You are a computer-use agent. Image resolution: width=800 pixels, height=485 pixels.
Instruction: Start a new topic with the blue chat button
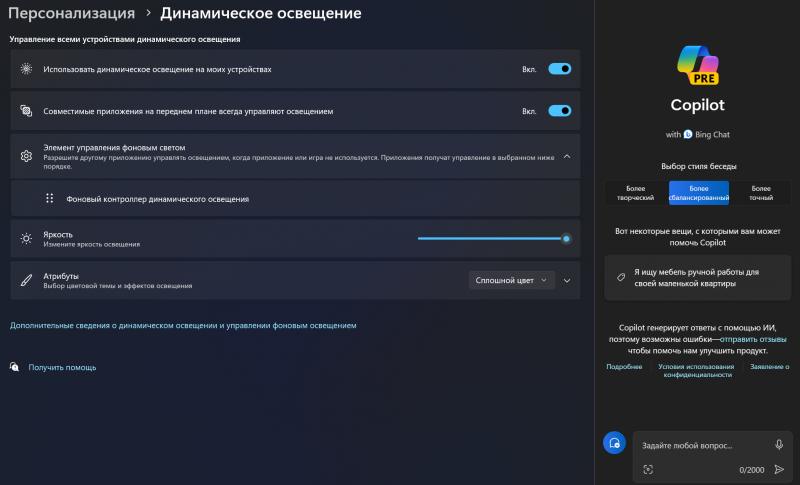click(614, 443)
